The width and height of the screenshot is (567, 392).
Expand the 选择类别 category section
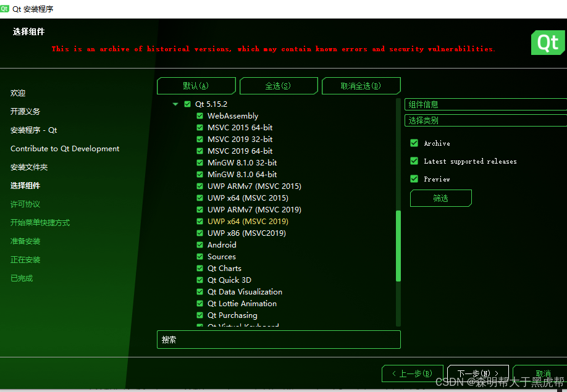pos(485,120)
